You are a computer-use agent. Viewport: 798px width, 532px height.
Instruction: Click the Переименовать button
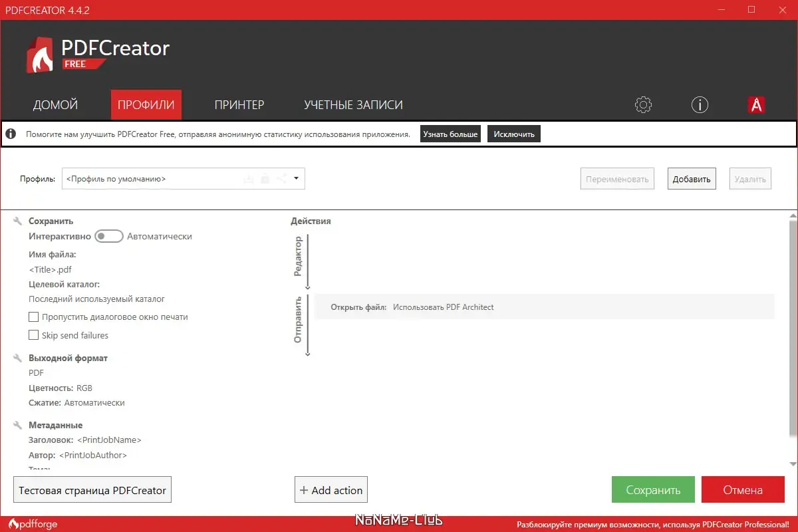point(617,179)
